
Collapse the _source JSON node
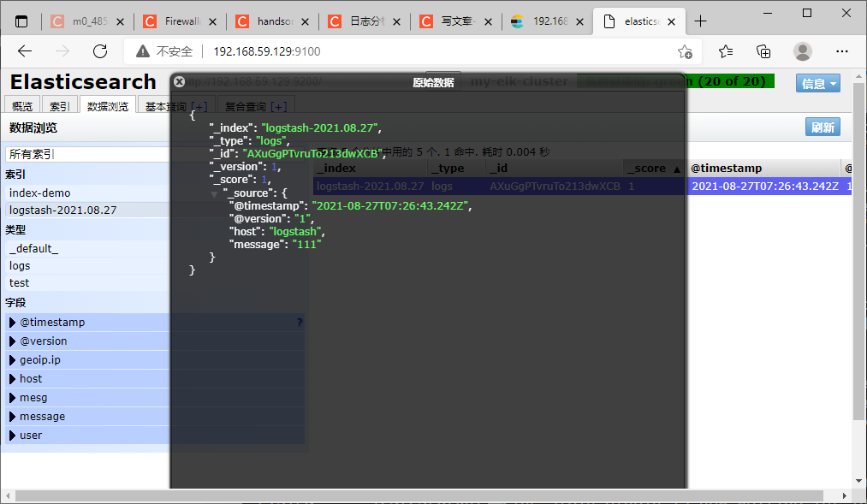click(214, 194)
